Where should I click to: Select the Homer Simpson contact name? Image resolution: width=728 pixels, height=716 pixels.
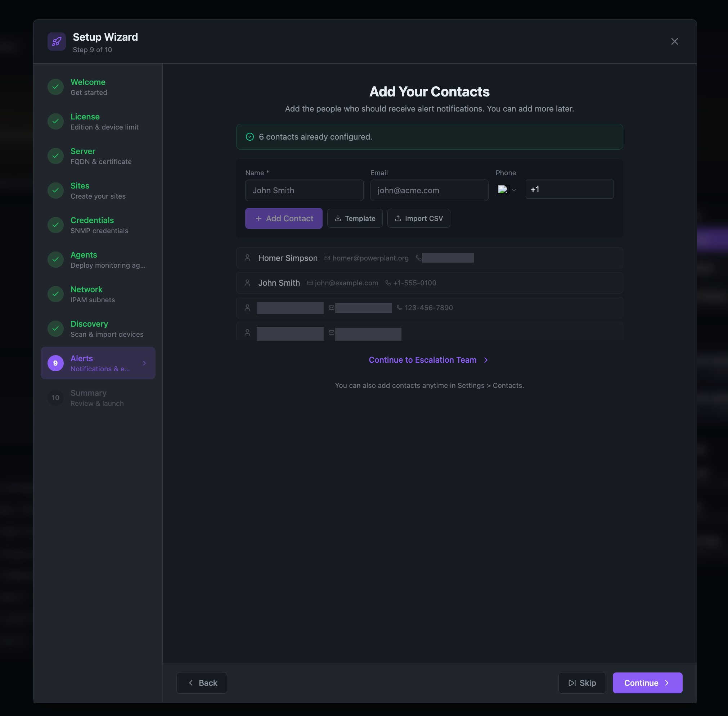pyautogui.click(x=288, y=258)
